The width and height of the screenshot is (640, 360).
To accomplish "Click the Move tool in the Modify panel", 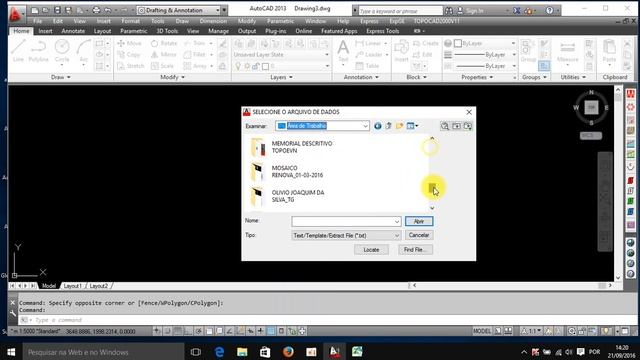I will (x=129, y=43).
